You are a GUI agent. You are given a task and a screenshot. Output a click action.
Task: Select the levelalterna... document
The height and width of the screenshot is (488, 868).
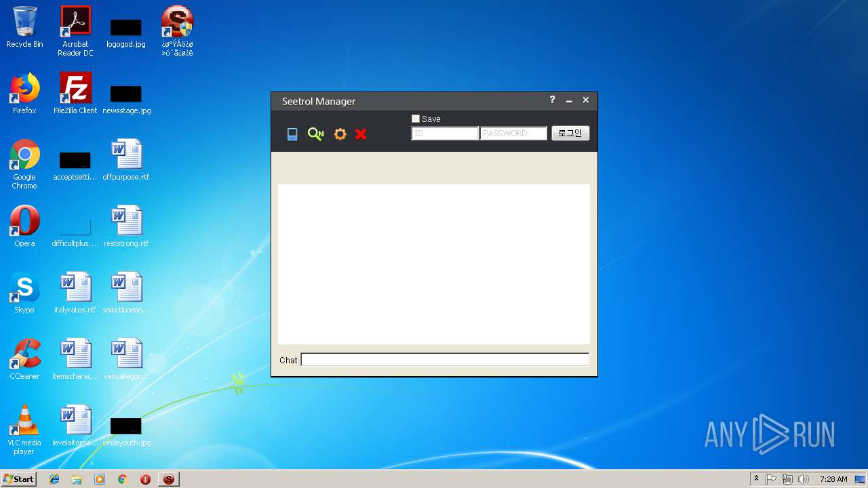pyautogui.click(x=75, y=426)
